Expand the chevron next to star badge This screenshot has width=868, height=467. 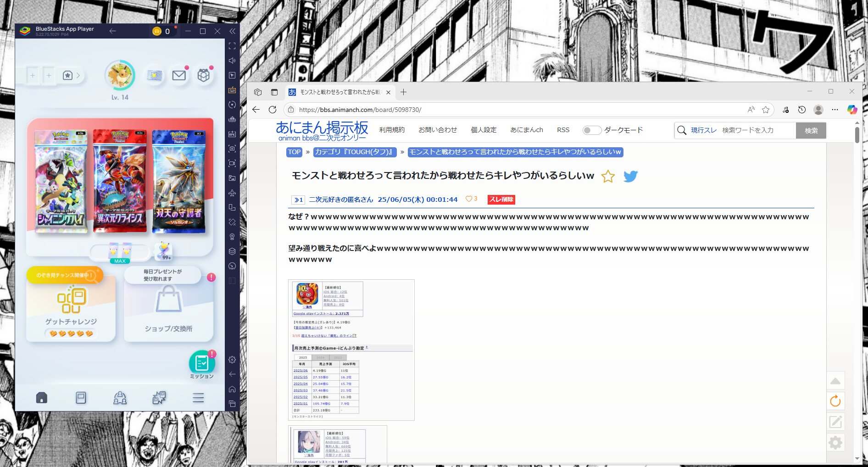[78, 75]
